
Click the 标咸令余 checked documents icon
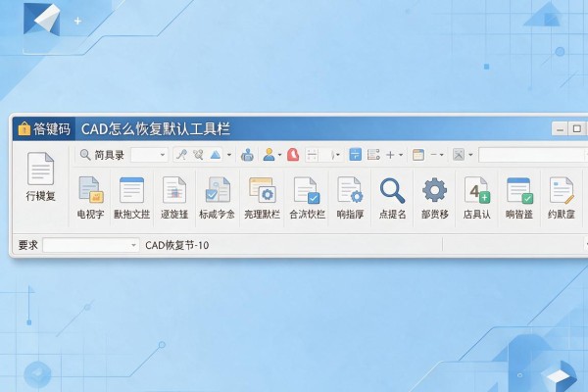pos(218,190)
